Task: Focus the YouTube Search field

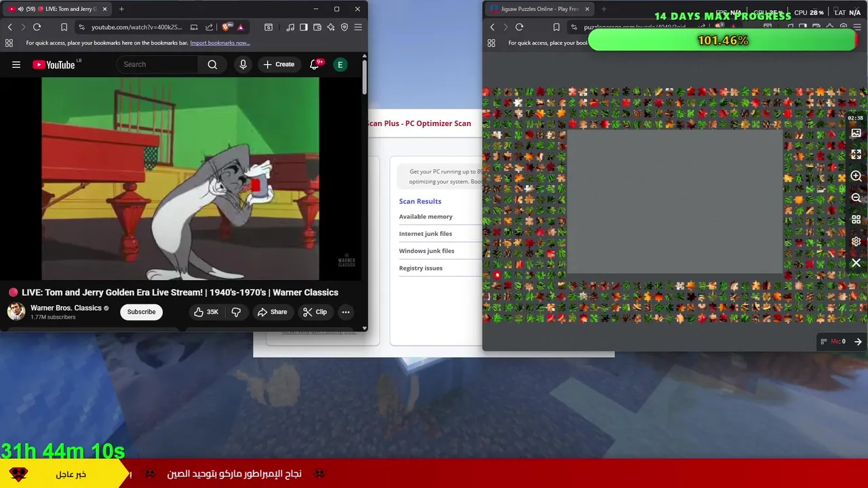Action: pyautogui.click(x=157, y=64)
